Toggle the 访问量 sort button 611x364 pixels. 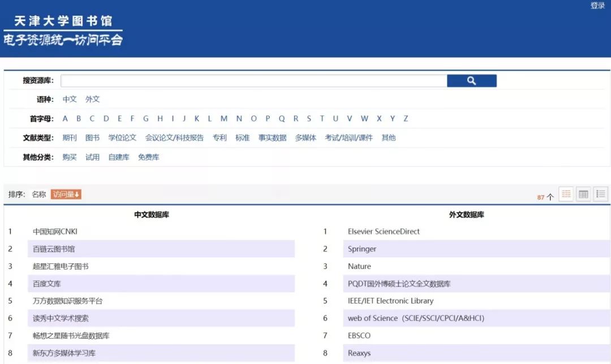point(66,194)
